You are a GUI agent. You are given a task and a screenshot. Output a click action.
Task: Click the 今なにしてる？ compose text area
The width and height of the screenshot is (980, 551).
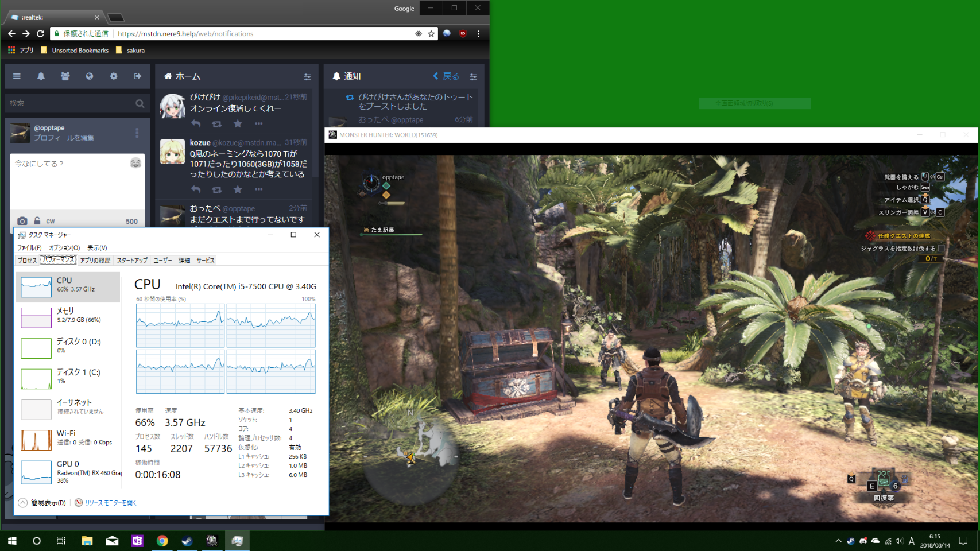[x=77, y=182]
